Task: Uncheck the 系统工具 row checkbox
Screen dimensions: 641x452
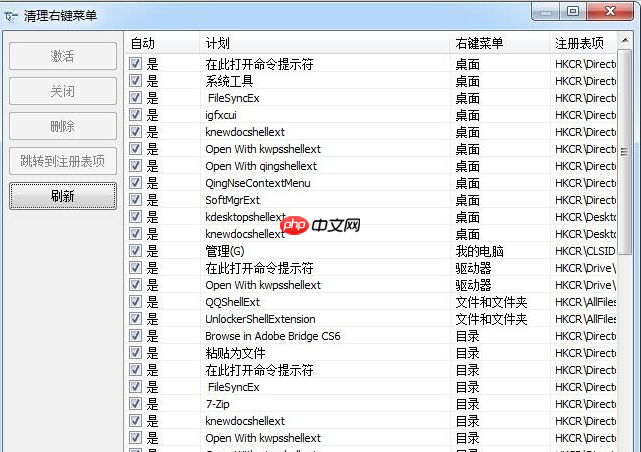Action: tap(135, 81)
